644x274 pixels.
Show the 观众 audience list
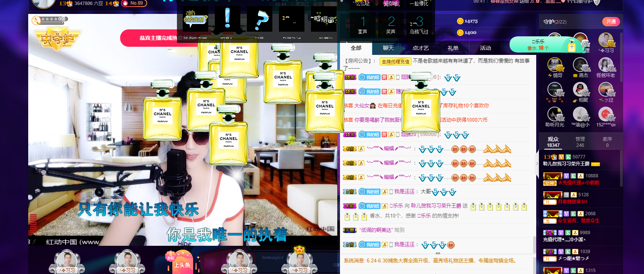[553, 142]
